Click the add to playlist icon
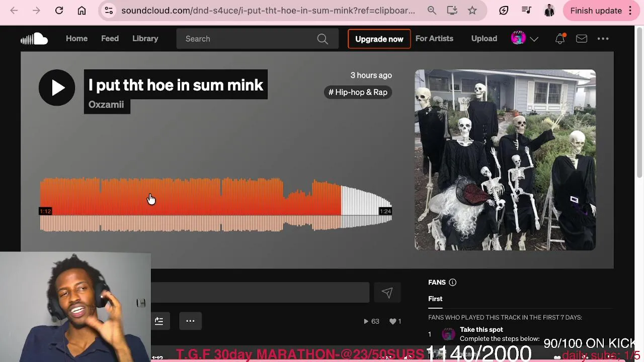Viewport: 644px width, 362px height. 159,321
